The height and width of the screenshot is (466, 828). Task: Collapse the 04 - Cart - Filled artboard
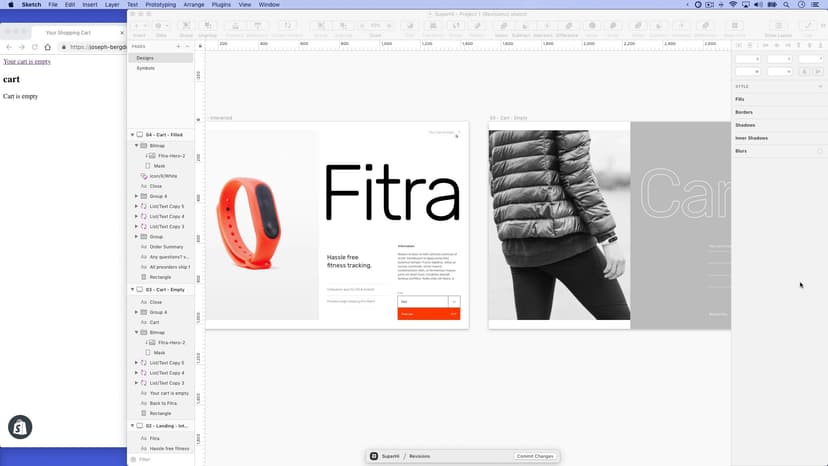pyautogui.click(x=132, y=134)
